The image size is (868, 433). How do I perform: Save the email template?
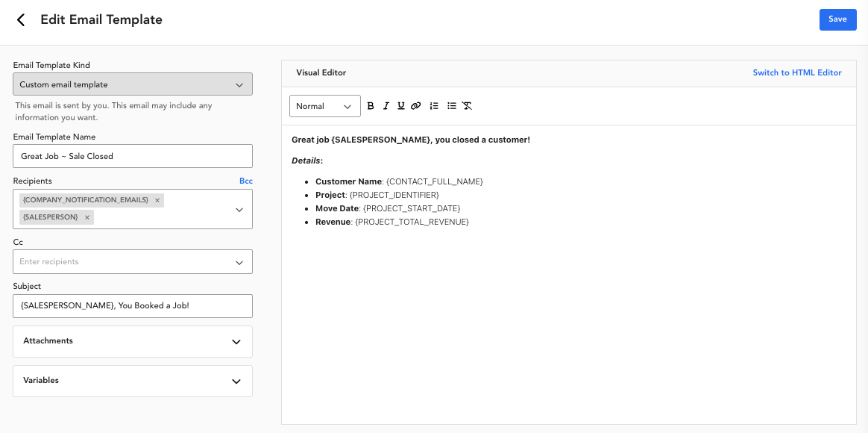(837, 19)
